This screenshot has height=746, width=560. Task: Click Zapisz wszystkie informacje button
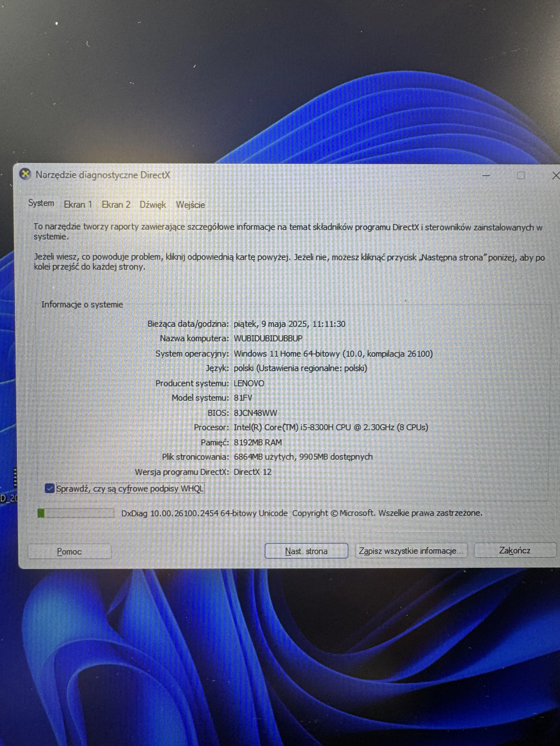pos(411,551)
